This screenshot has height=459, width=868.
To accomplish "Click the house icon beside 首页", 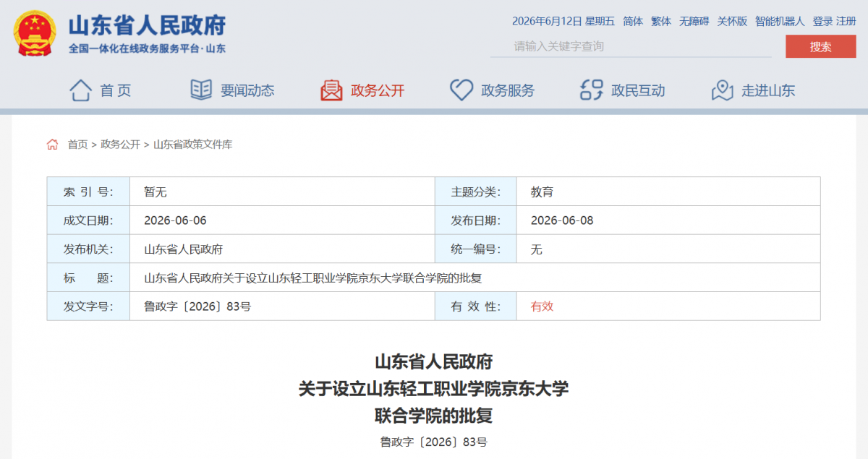I will 80,90.
